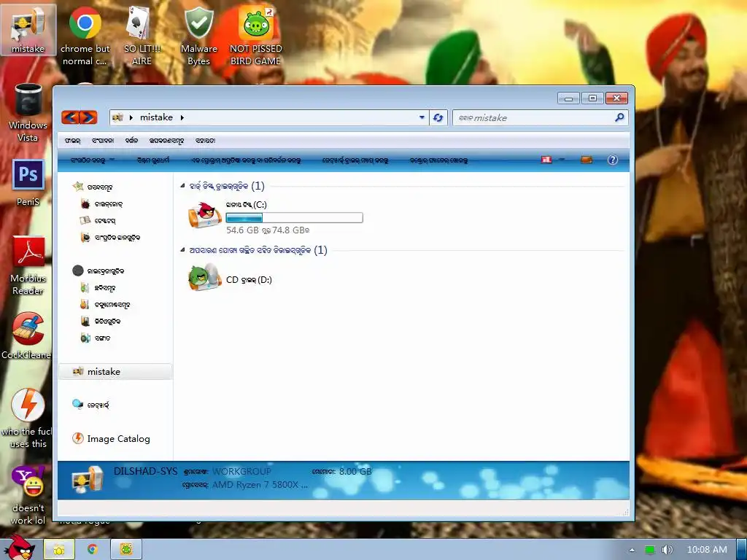Open 'SO LIT!!! AIRE' desktop icon
The height and width of the screenshot is (560, 747).
(142, 36)
